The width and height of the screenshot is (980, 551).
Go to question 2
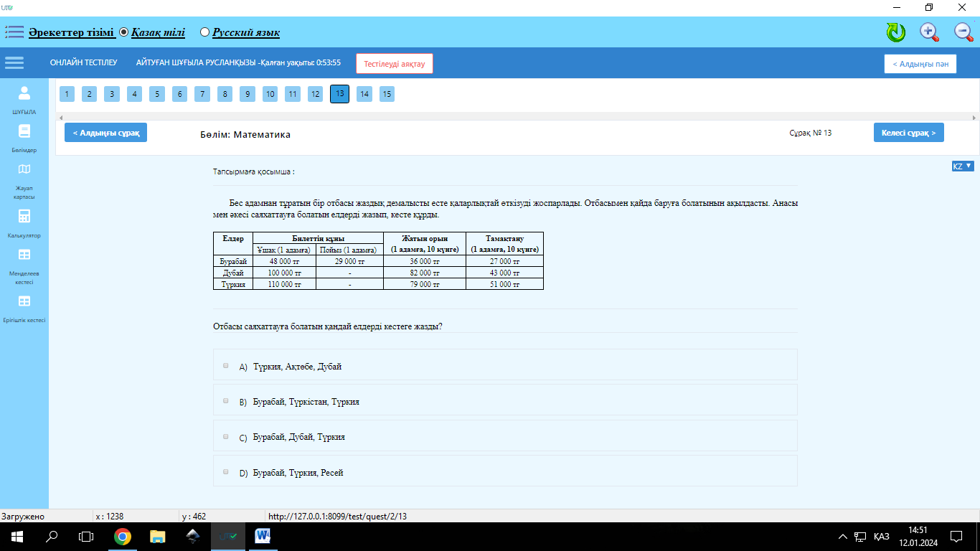pyautogui.click(x=89, y=94)
